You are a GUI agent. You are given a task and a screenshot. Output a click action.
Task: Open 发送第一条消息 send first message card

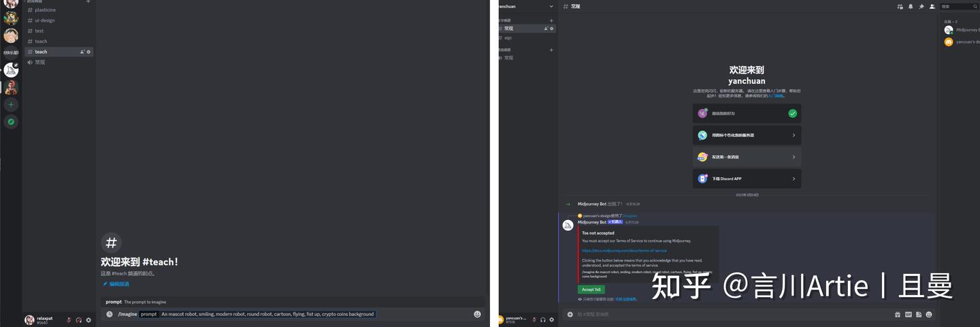coord(747,157)
